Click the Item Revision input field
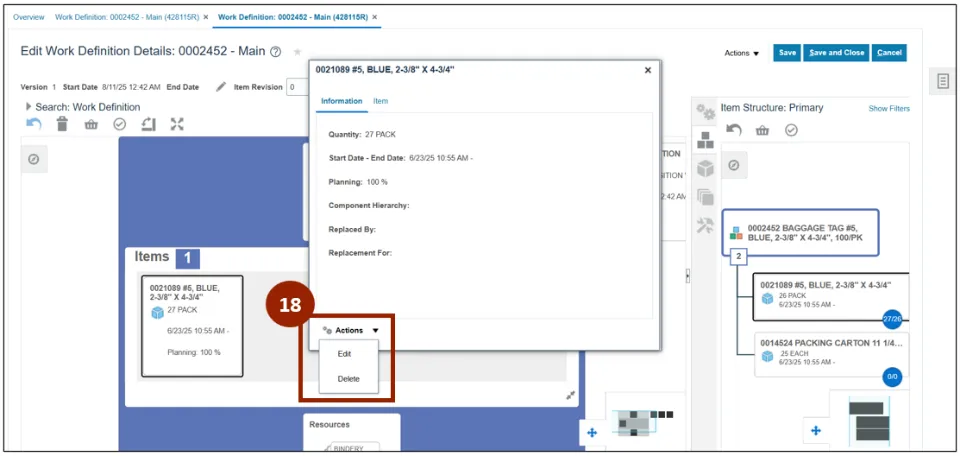 (297, 87)
